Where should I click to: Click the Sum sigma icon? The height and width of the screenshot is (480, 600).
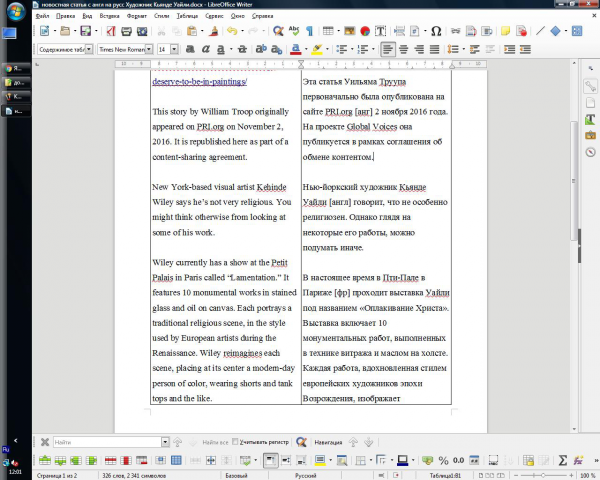click(562, 460)
